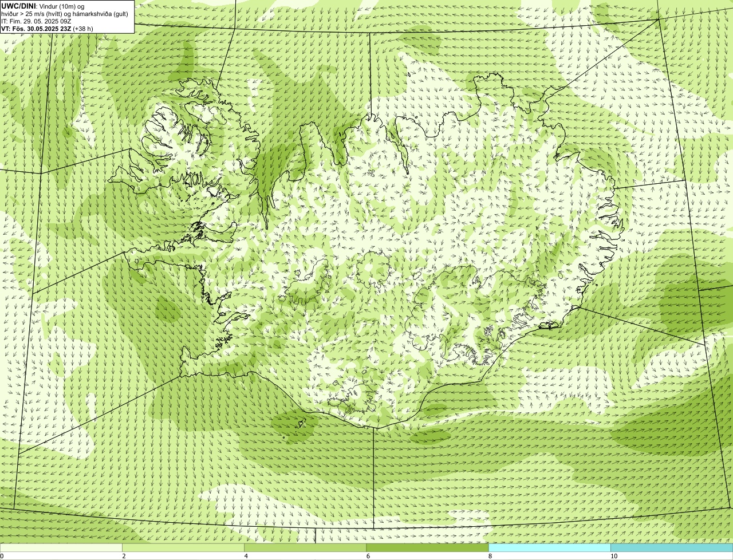Screen dimensions: 733x560
Task: Click the palest 0–2 color scale segment
Action: coord(61,548)
